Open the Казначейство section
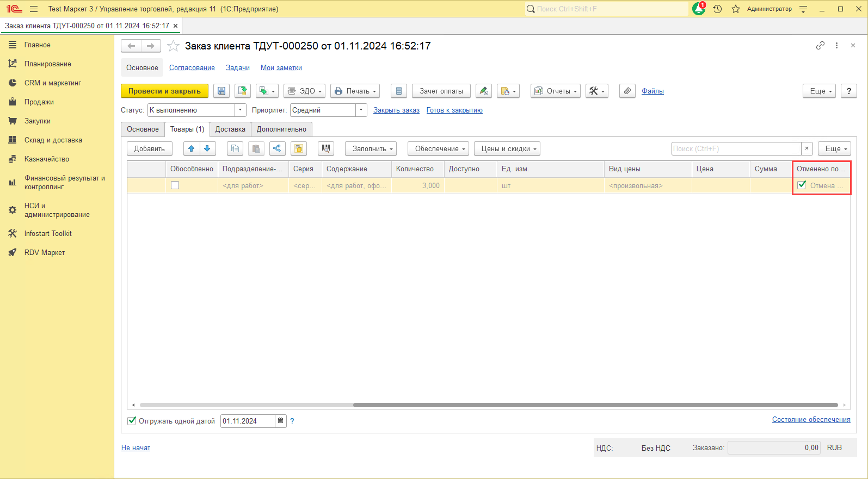Image resolution: width=868 pixels, height=479 pixels. tap(47, 159)
